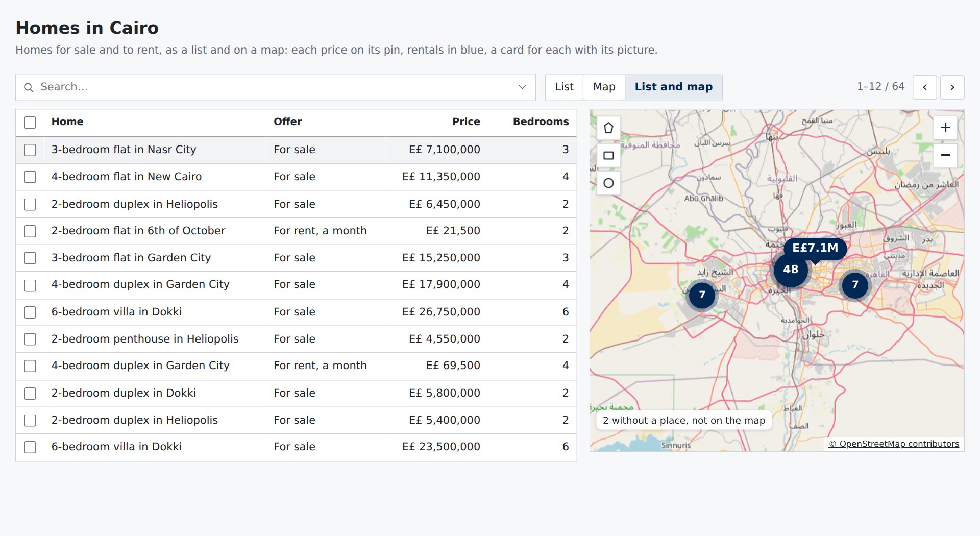Click the price E£ 26,750,000
The width and height of the screenshot is (980, 536).
click(x=441, y=312)
